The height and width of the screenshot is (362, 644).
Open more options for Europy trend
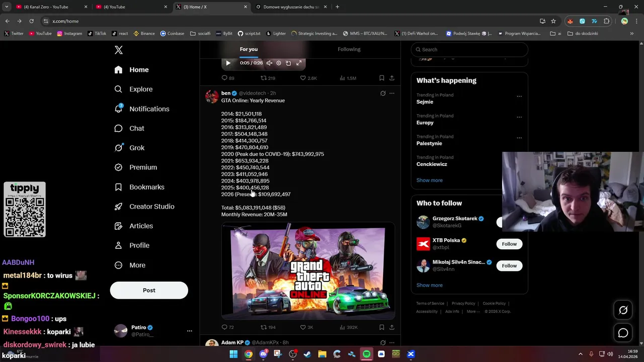(519, 117)
